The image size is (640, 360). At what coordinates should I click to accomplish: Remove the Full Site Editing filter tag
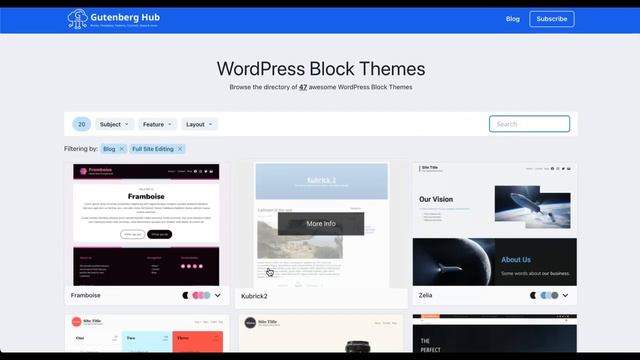point(180,149)
